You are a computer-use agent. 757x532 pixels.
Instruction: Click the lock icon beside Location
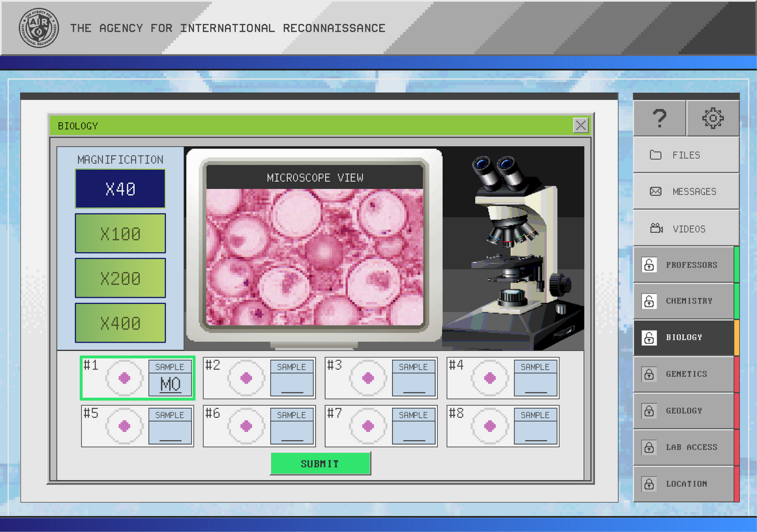pos(649,484)
